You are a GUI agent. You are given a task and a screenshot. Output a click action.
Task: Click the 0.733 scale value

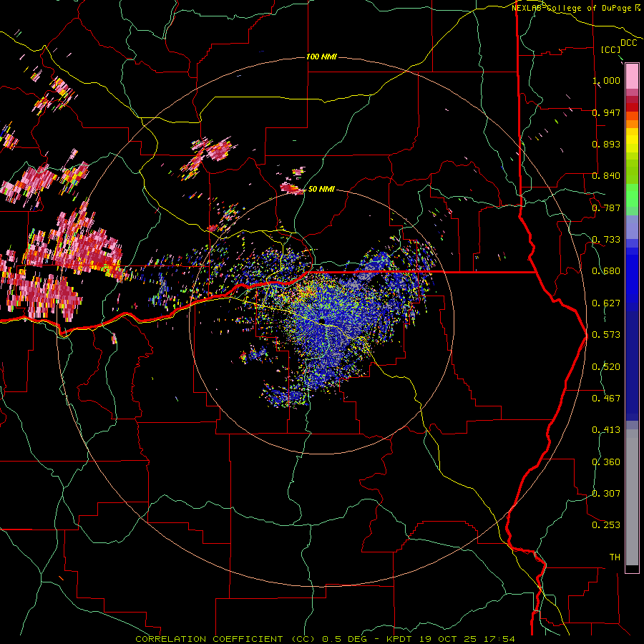[x=606, y=240]
